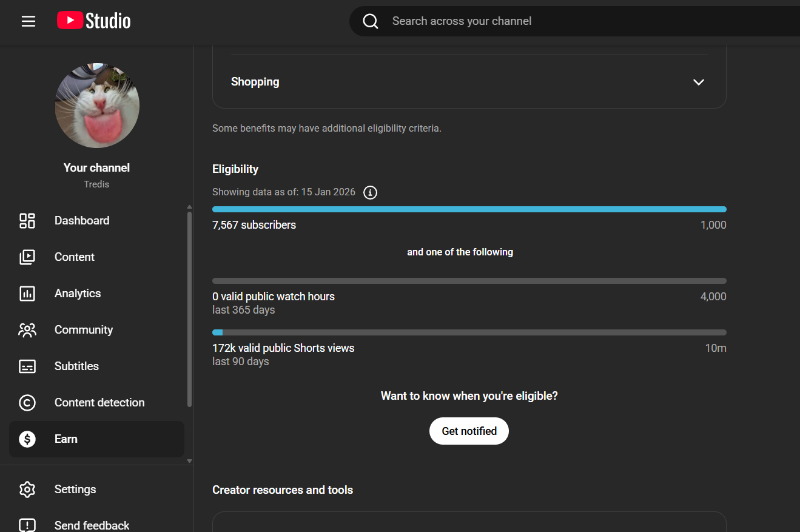Select the Earn menu item
The width and height of the screenshot is (800, 532).
66,439
